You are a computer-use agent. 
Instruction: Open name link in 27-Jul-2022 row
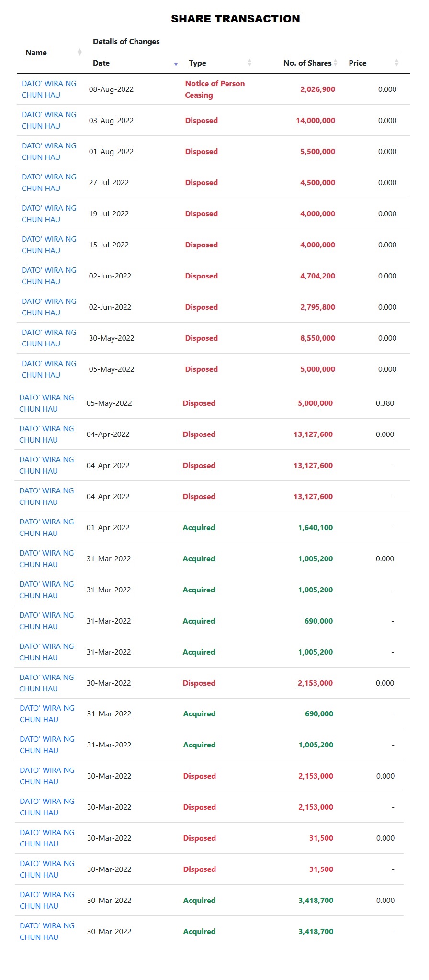48,183
